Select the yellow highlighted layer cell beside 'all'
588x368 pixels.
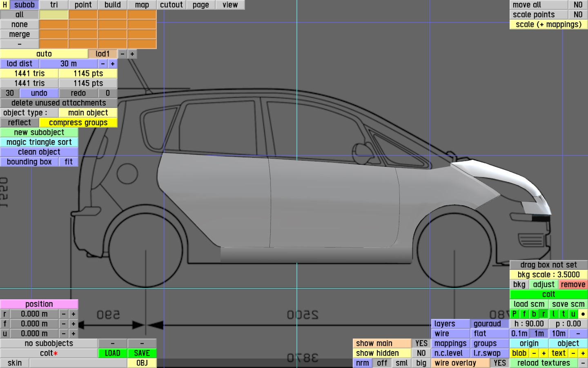pos(54,15)
